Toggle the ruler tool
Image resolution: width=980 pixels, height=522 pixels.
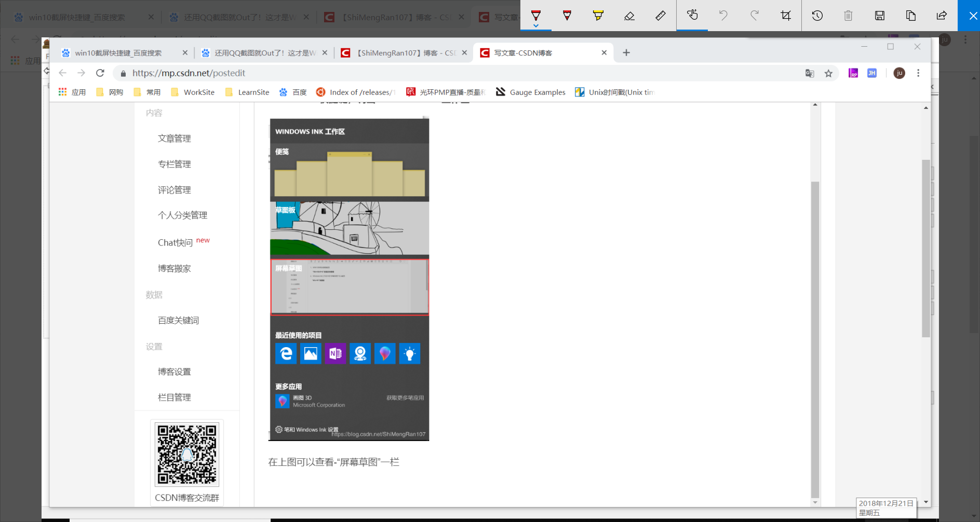pos(661,15)
